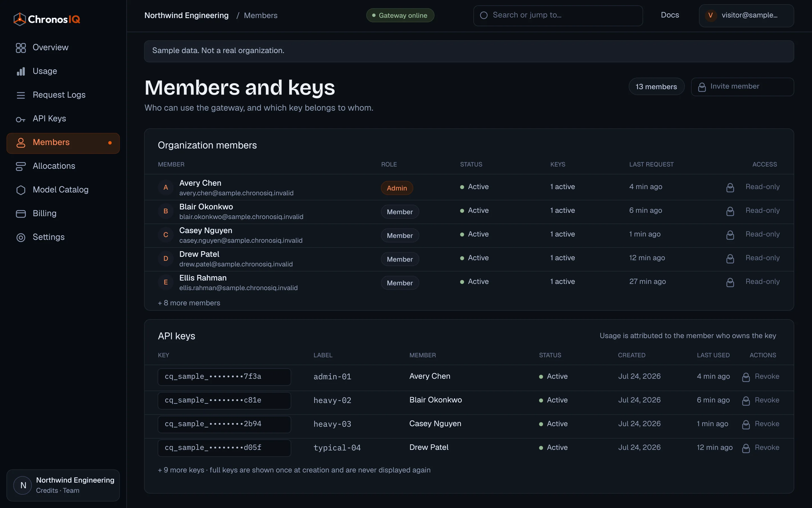Click the Gateway online status pill

tap(400, 16)
